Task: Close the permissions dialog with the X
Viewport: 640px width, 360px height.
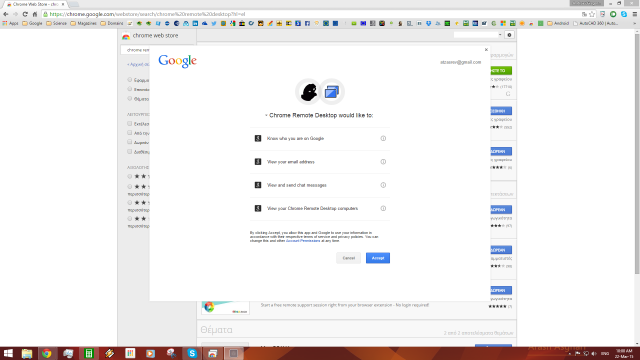Action: (x=486, y=50)
